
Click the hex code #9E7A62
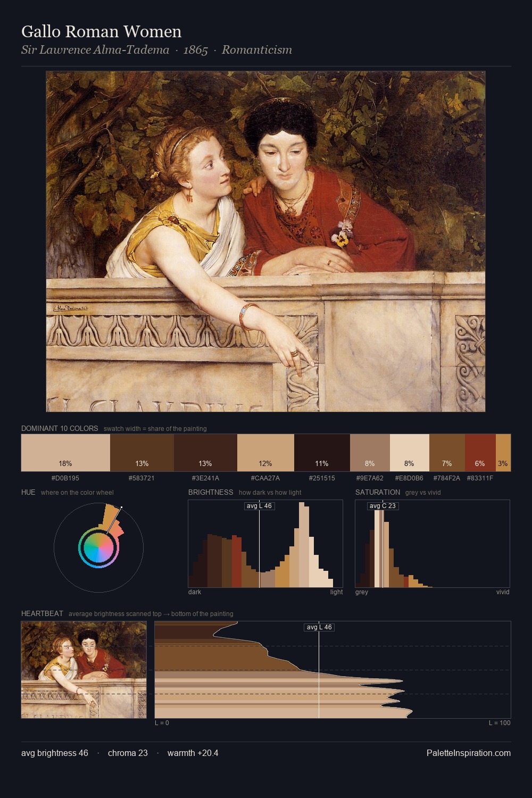pos(370,478)
